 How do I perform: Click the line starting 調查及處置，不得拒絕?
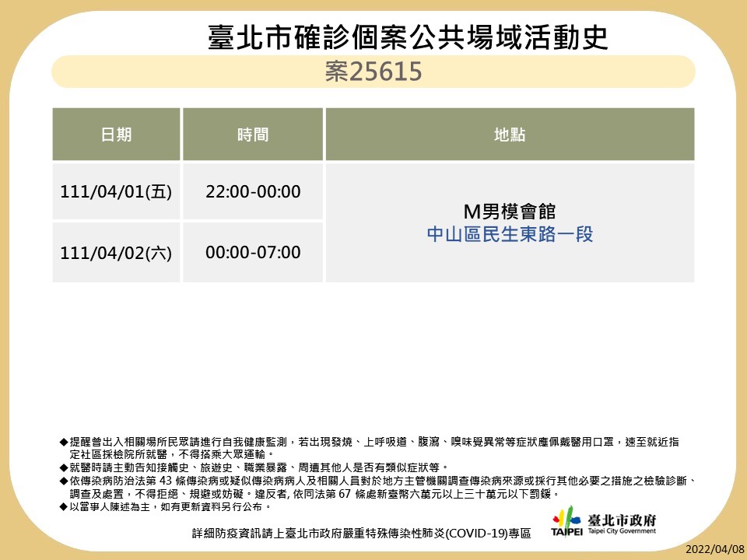315,494
